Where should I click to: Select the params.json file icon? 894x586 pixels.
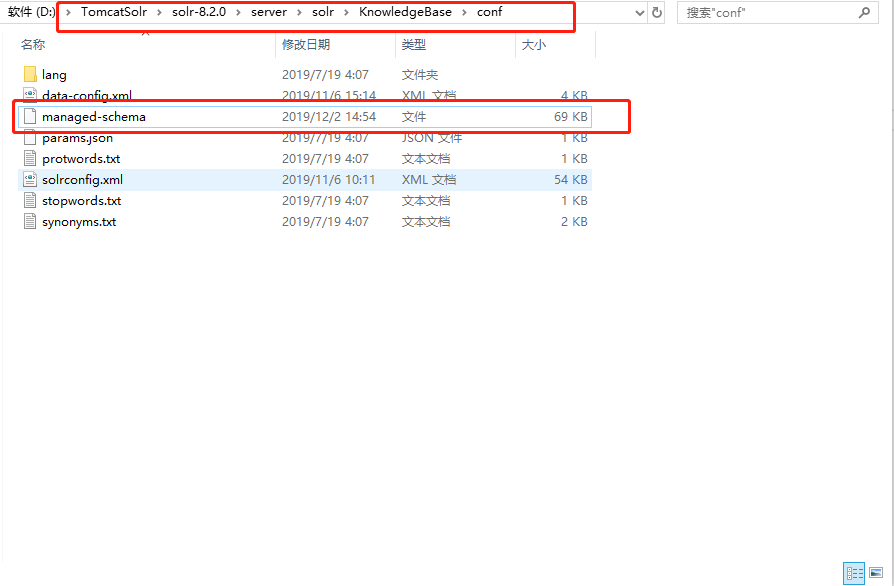[30, 138]
